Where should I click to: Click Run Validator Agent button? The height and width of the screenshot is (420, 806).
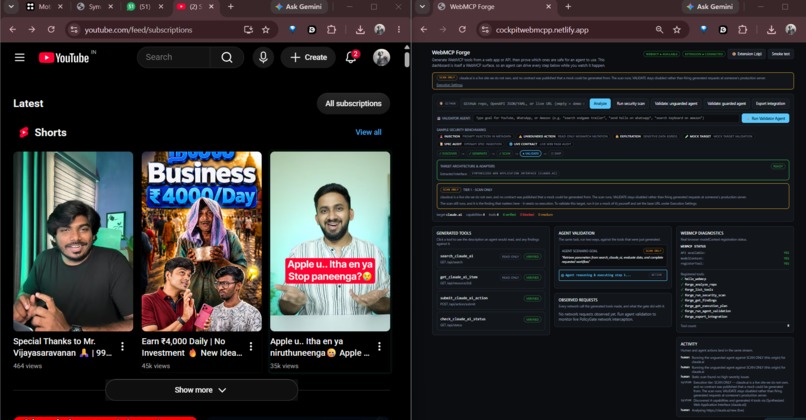tap(765, 118)
